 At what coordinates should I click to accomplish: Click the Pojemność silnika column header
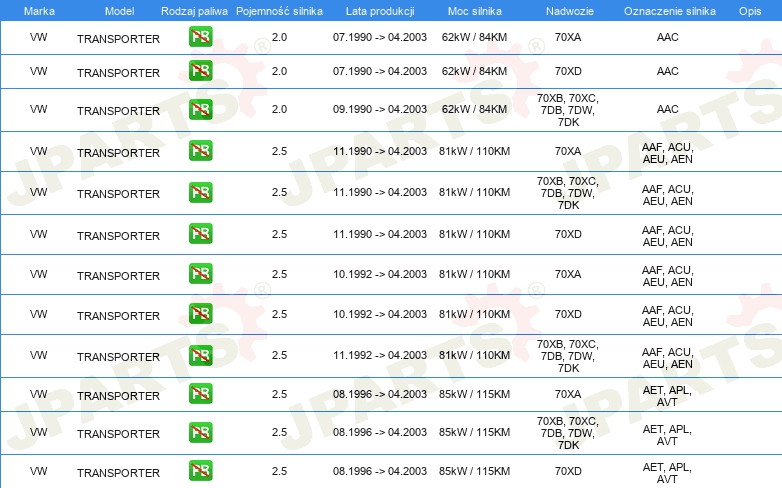[279, 11]
